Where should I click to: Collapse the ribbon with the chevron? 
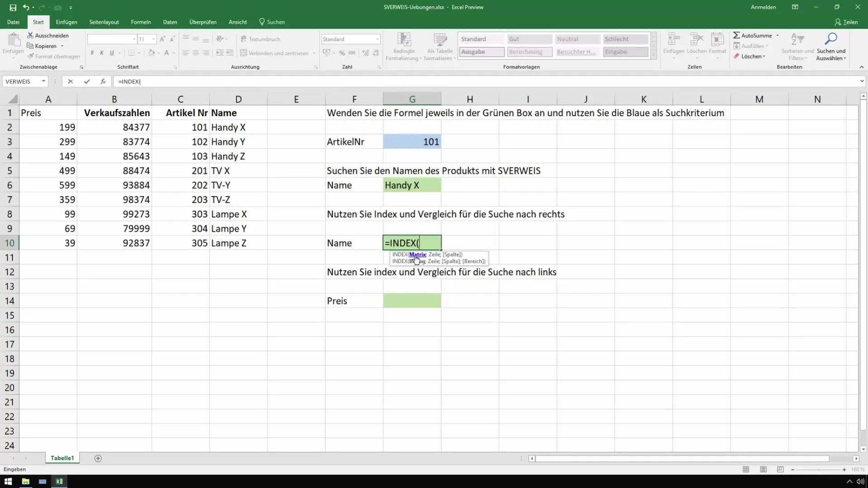(861, 67)
